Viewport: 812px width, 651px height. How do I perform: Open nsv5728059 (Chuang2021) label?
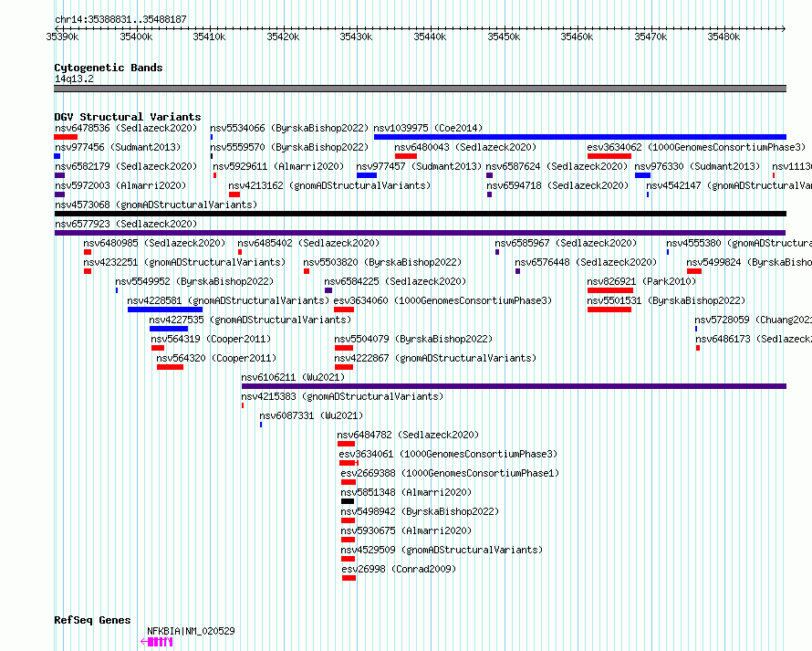coord(753,320)
